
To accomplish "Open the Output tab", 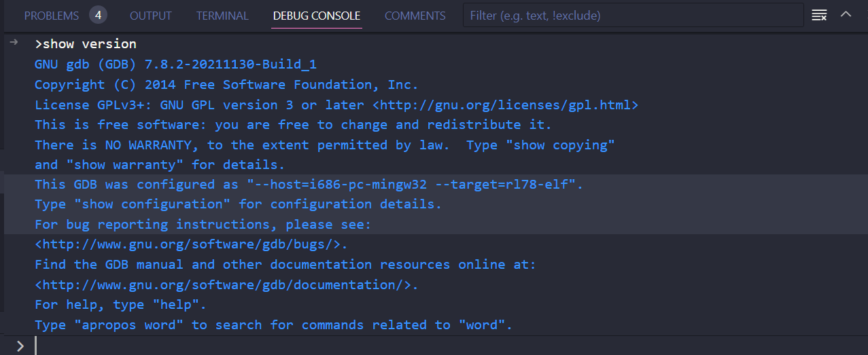I will [x=151, y=15].
